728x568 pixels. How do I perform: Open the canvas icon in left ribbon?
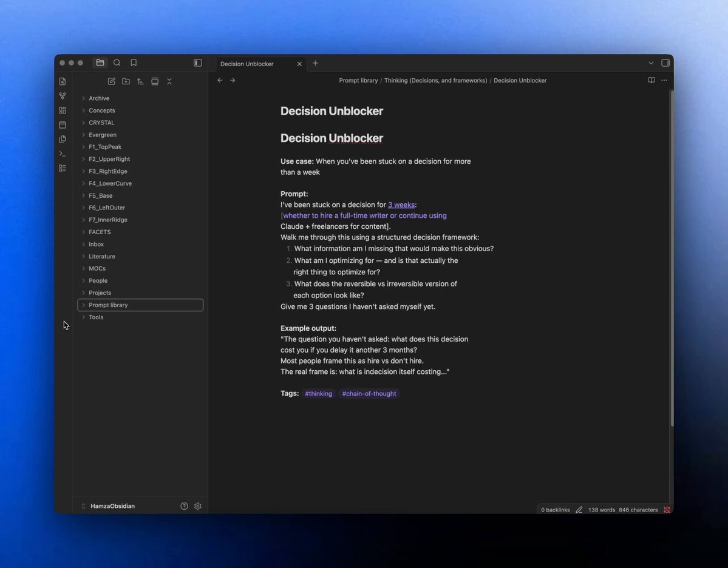point(63,110)
